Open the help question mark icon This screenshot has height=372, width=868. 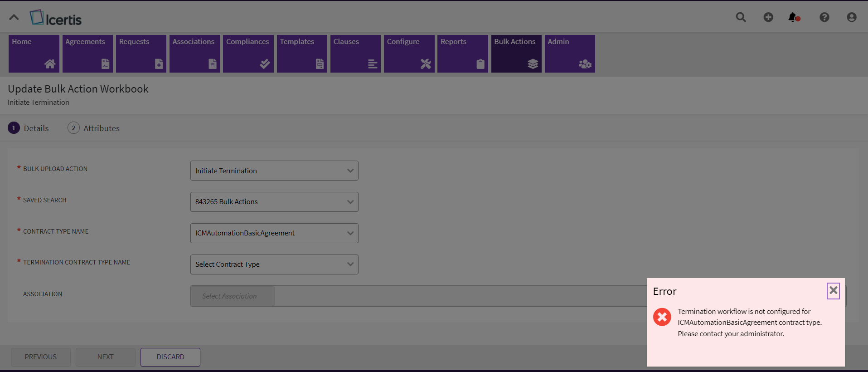[824, 17]
